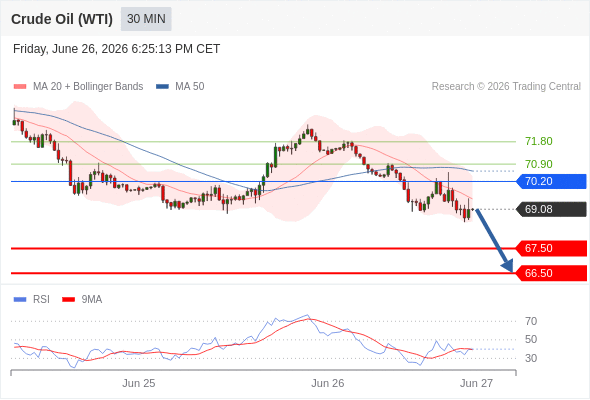Click the 30 MIN timeframe button
590x400 pixels.
[146, 19]
